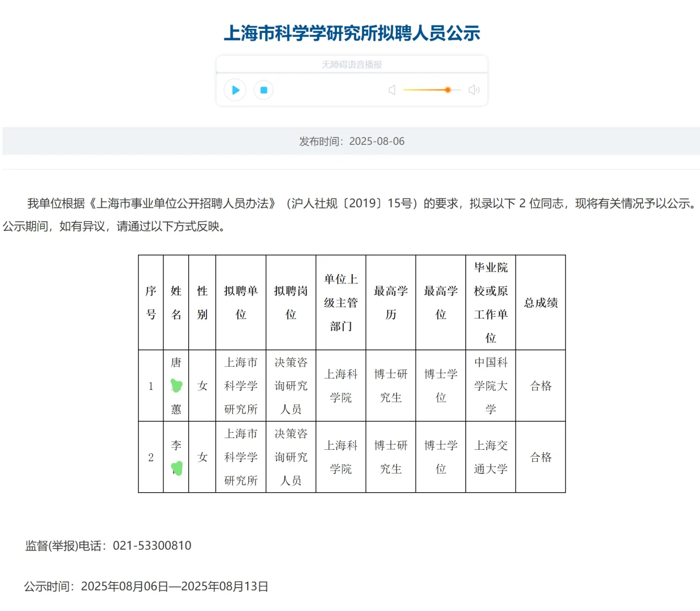Viewport: 700px width, 611px height.
Task: Click the 拟聘单位 column header
Action: click(x=241, y=303)
